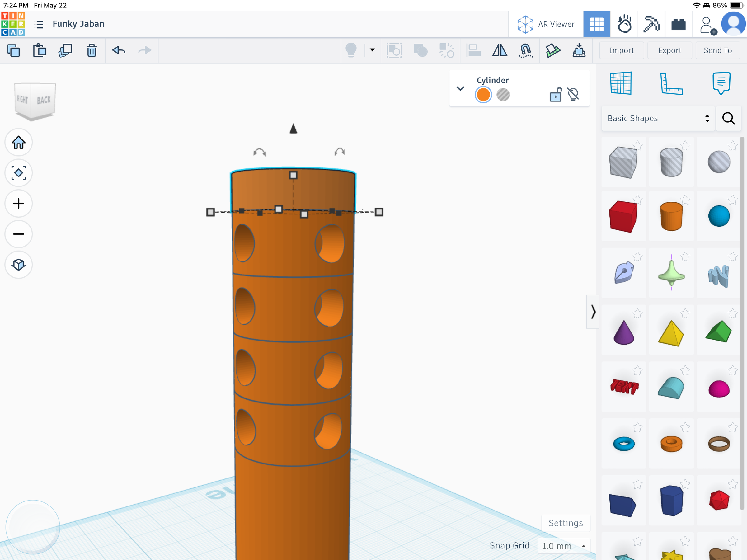
Task: Click the Paste tool icon
Action: (40, 50)
